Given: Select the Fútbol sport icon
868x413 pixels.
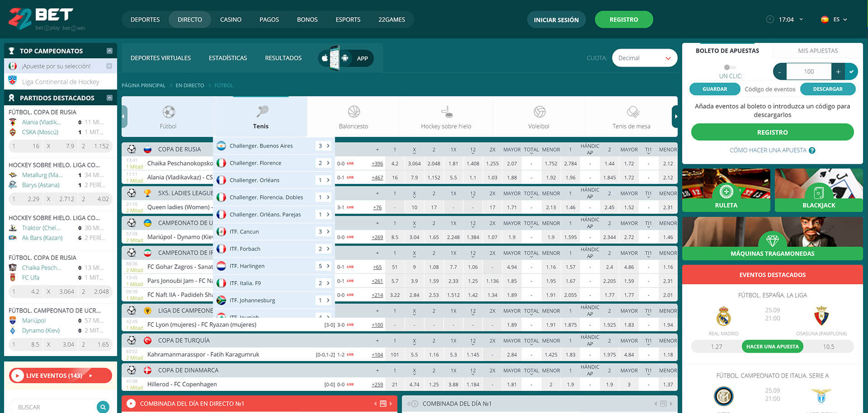Looking at the screenshot, I should [x=169, y=112].
